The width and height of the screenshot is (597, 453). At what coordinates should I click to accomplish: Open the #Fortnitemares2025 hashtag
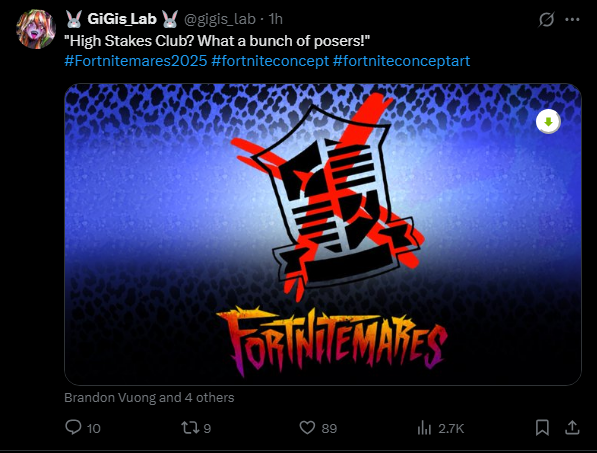[x=136, y=61]
